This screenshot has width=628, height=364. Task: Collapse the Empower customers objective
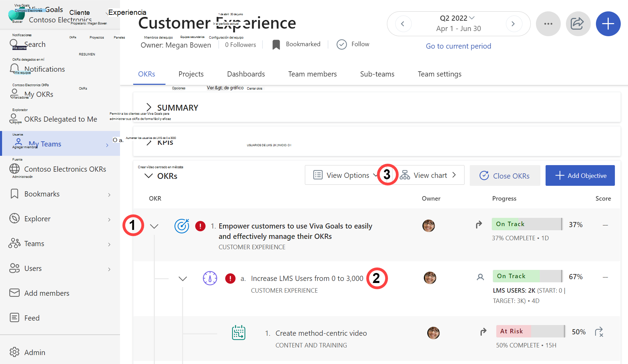point(154,226)
